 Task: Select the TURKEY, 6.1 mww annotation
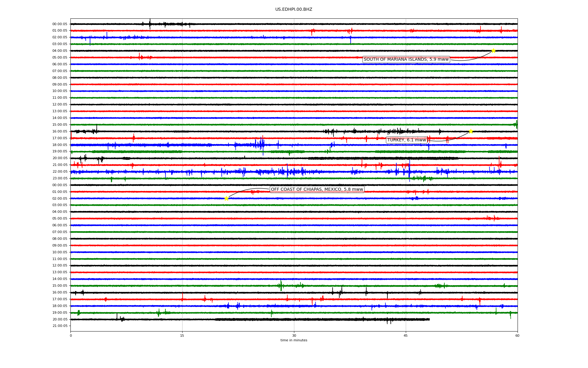point(407,140)
